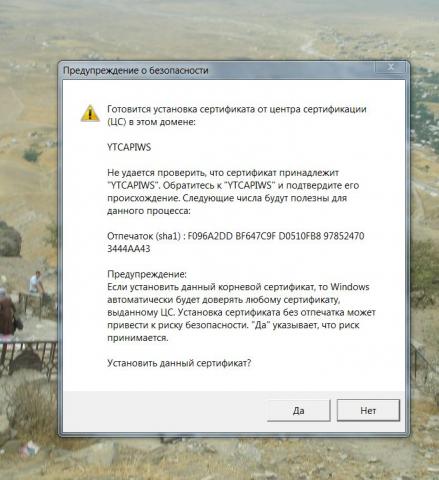Click the question Установить данный сертификат?

coord(179,363)
